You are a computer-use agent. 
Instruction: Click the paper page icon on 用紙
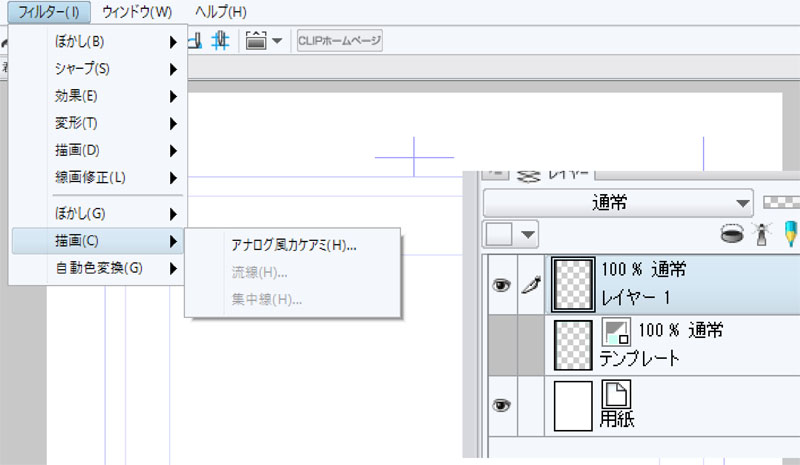click(x=614, y=393)
